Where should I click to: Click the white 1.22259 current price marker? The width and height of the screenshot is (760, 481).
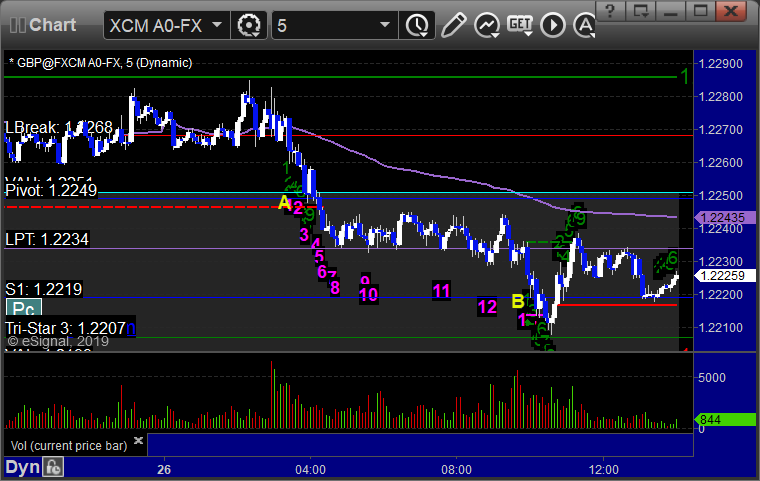(x=725, y=275)
